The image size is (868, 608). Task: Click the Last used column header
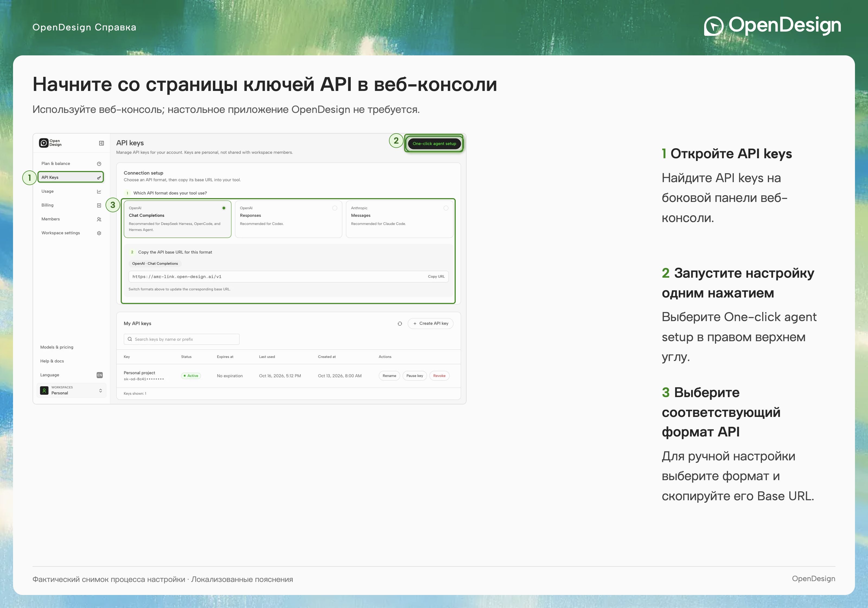click(x=267, y=357)
